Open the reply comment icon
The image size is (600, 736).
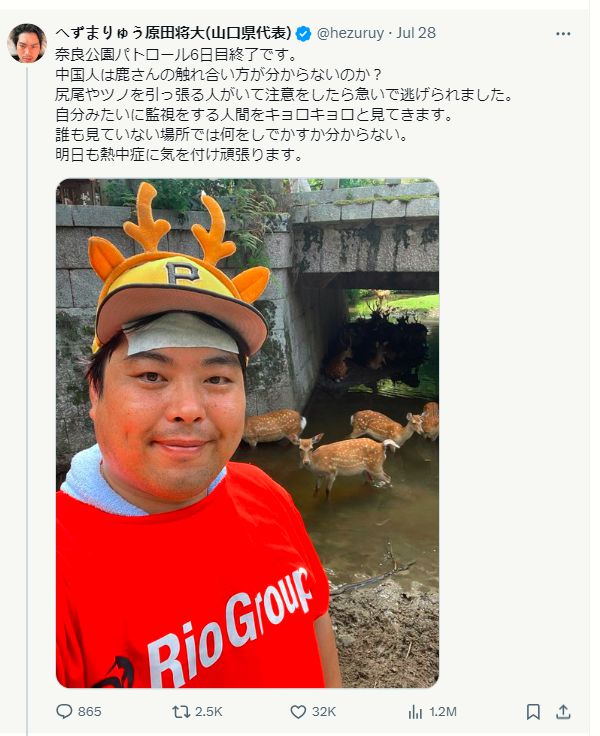coord(64,712)
